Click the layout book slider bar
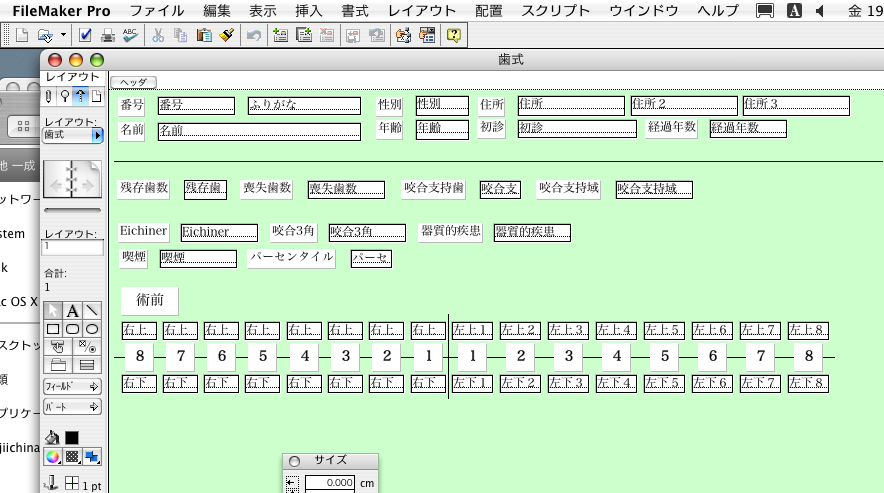 pyautogui.click(x=72, y=210)
